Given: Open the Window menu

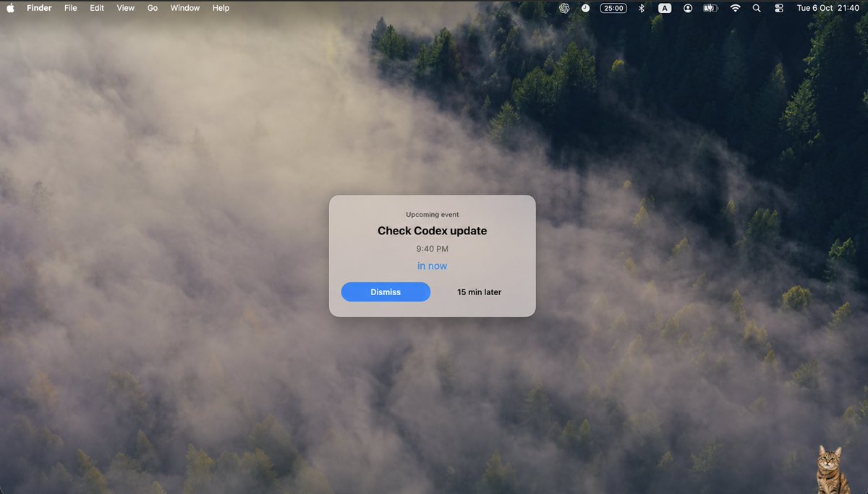Looking at the screenshot, I should (185, 8).
